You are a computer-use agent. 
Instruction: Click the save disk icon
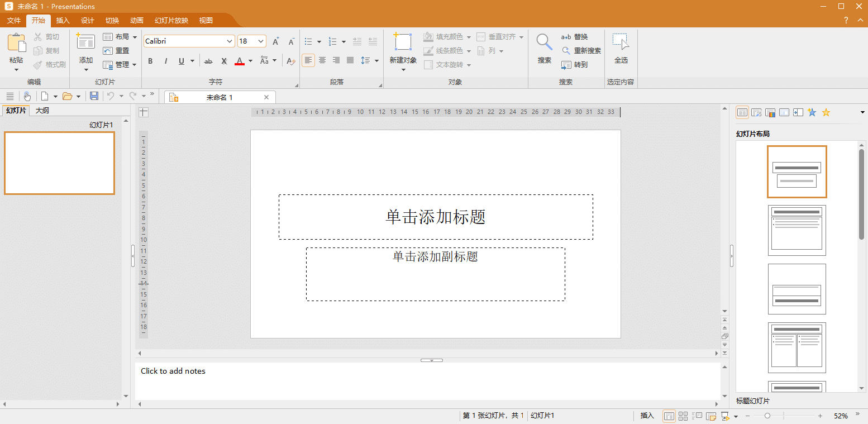point(94,96)
